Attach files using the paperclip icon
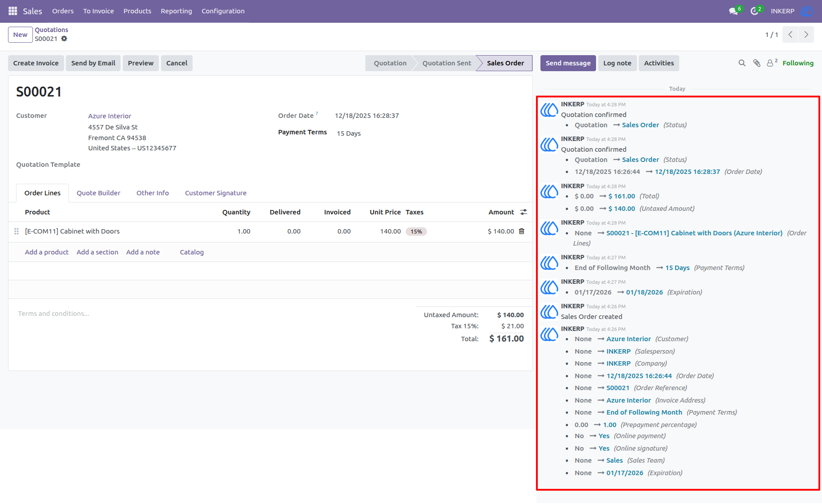The width and height of the screenshot is (822, 504). [x=757, y=63]
